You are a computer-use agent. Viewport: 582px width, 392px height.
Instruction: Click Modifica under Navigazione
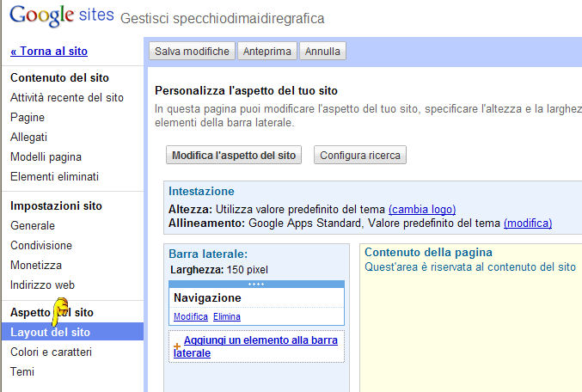[x=191, y=317]
